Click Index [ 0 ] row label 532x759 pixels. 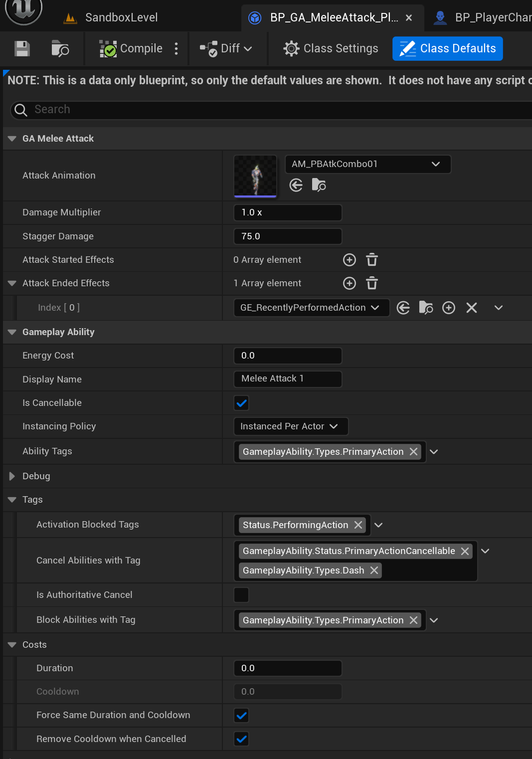click(x=59, y=308)
